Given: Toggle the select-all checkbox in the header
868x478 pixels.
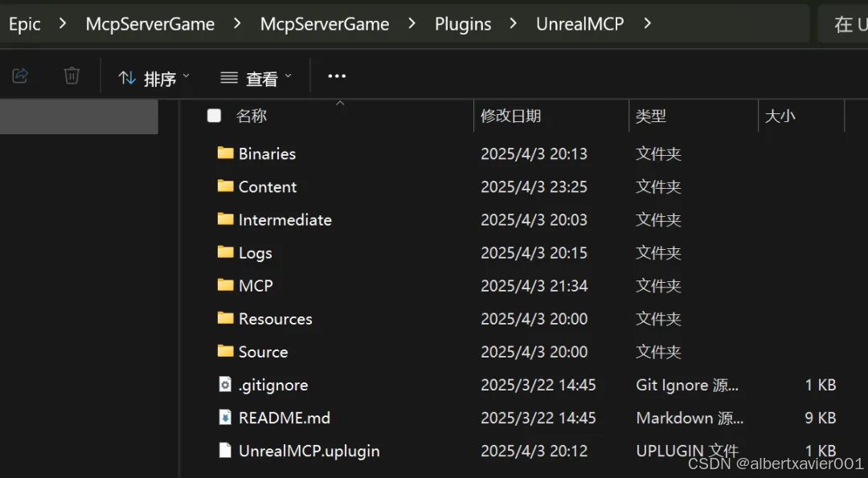Looking at the screenshot, I should click(x=214, y=116).
